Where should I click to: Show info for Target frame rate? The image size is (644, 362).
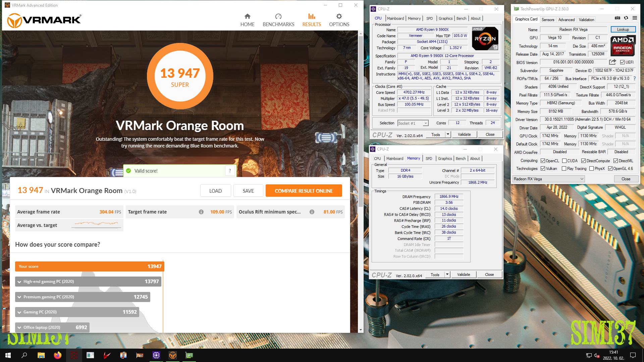click(x=201, y=212)
